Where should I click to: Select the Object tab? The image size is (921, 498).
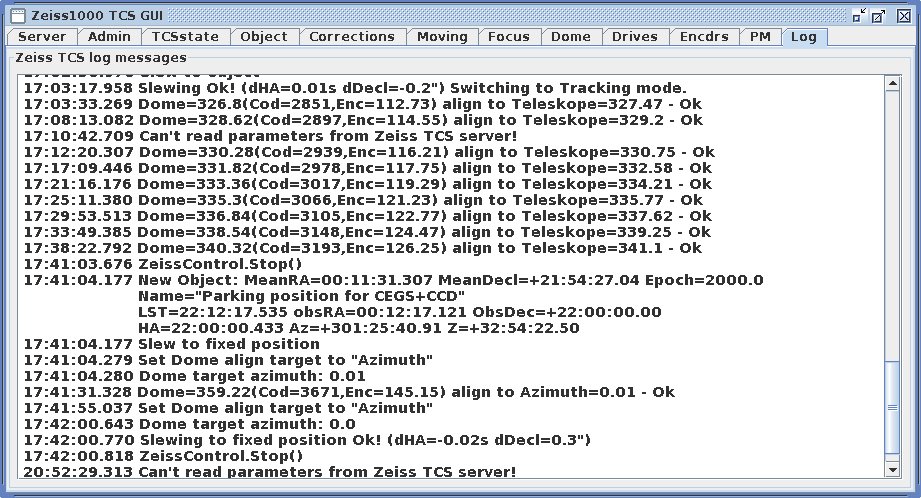pos(264,36)
